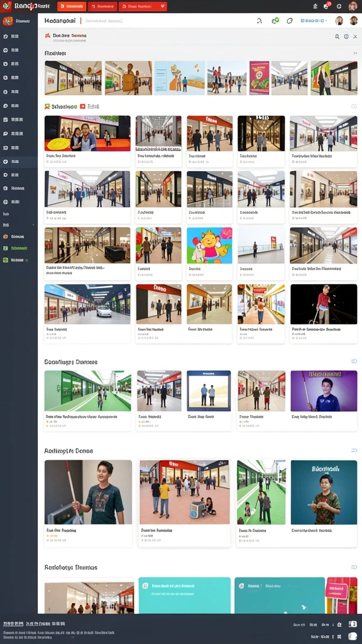This screenshot has width=362, height=644.
Task: Click the red icon starting the breadcrumb row
Action: 48,36
